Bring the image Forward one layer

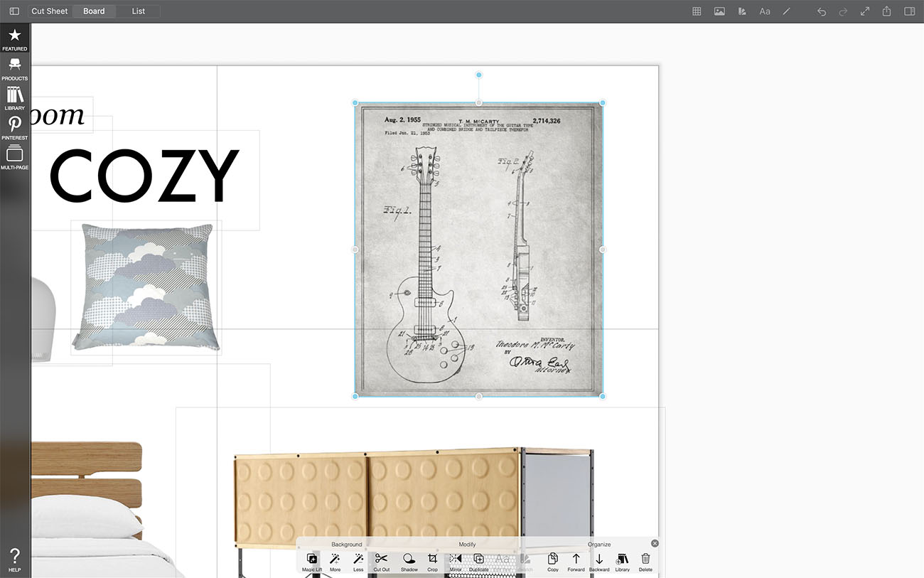tap(576, 560)
